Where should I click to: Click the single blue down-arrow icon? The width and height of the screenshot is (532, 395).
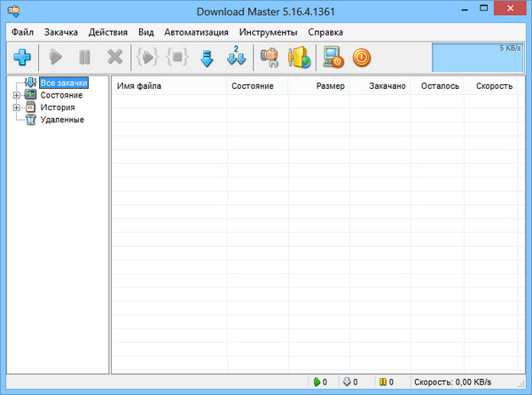207,58
